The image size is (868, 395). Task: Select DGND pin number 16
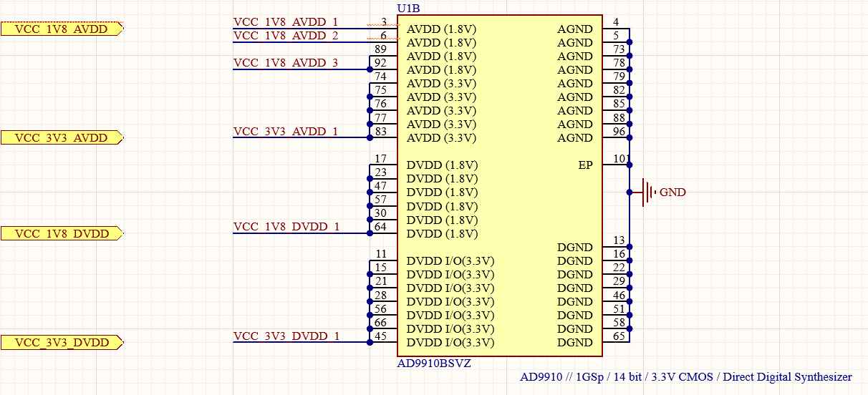(619, 254)
